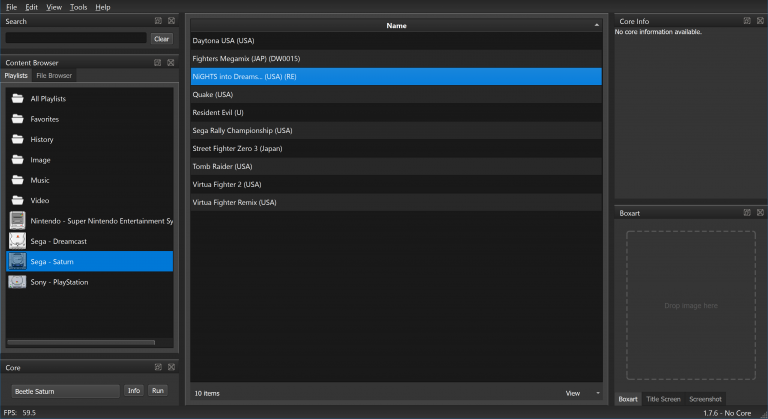Select the Super Nintendo playlist icon
The height and width of the screenshot is (419, 768).
click(x=17, y=220)
